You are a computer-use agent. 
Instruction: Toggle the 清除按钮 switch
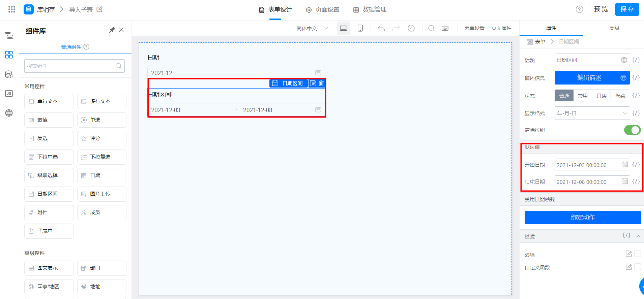pyautogui.click(x=632, y=130)
